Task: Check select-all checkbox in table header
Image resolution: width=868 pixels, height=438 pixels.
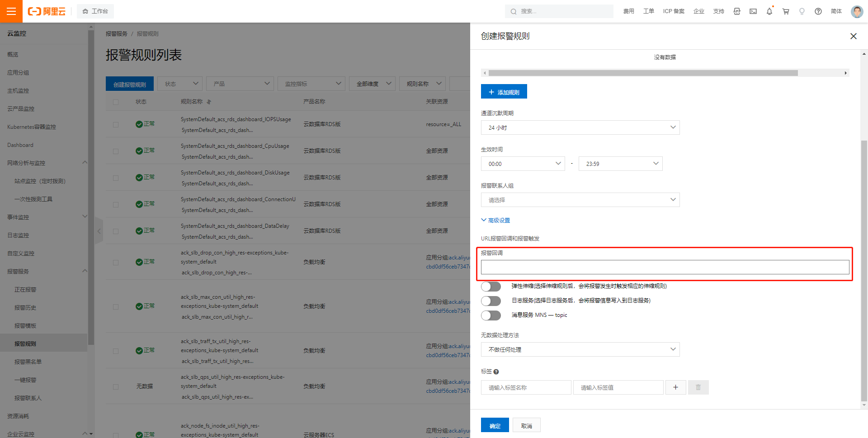Action: [x=116, y=102]
